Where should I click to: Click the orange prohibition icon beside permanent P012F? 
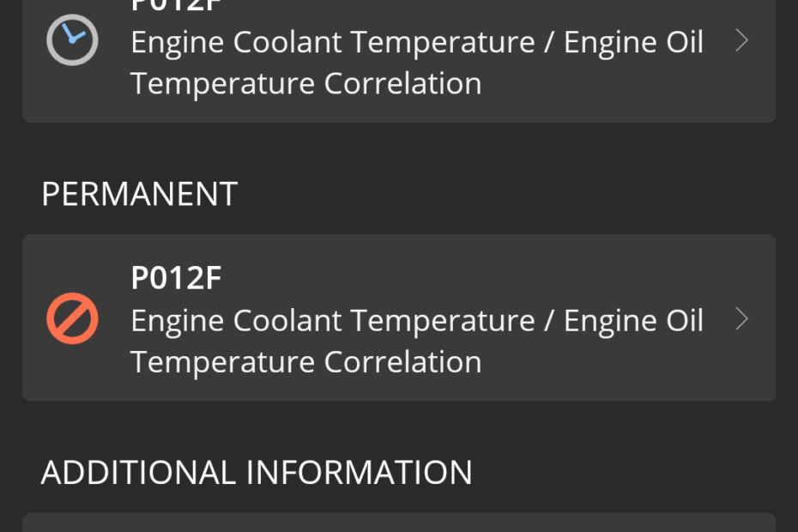coord(72,319)
